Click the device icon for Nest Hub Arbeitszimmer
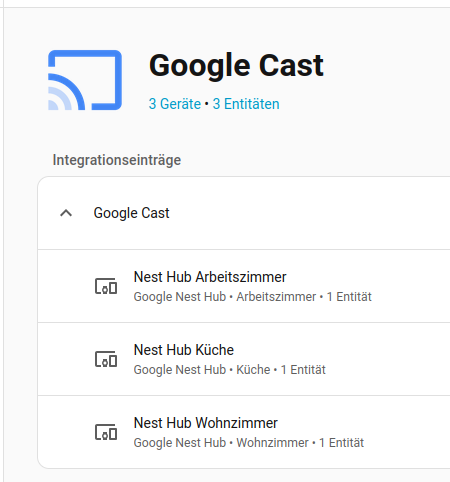The height and width of the screenshot is (482, 450). tap(106, 286)
